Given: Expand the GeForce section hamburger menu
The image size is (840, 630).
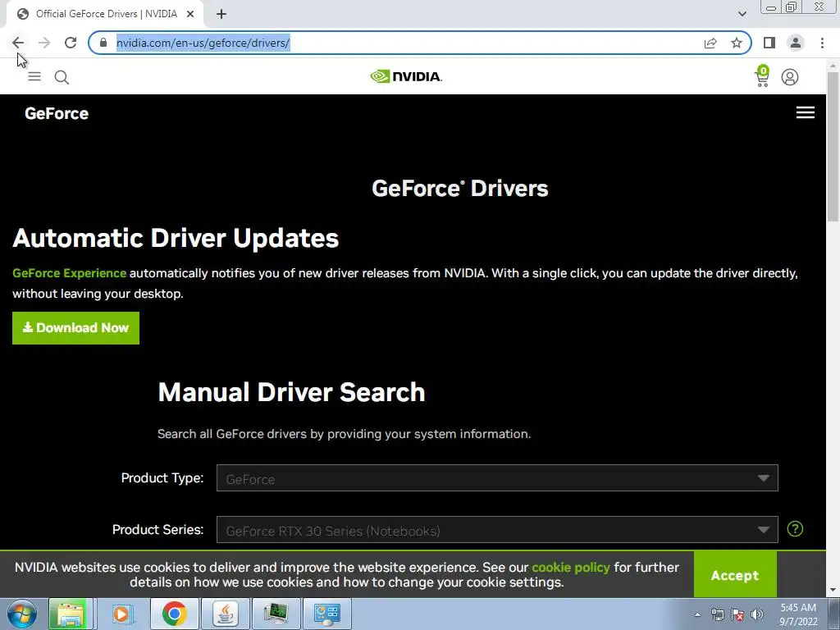Looking at the screenshot, I should coord(806,112).
